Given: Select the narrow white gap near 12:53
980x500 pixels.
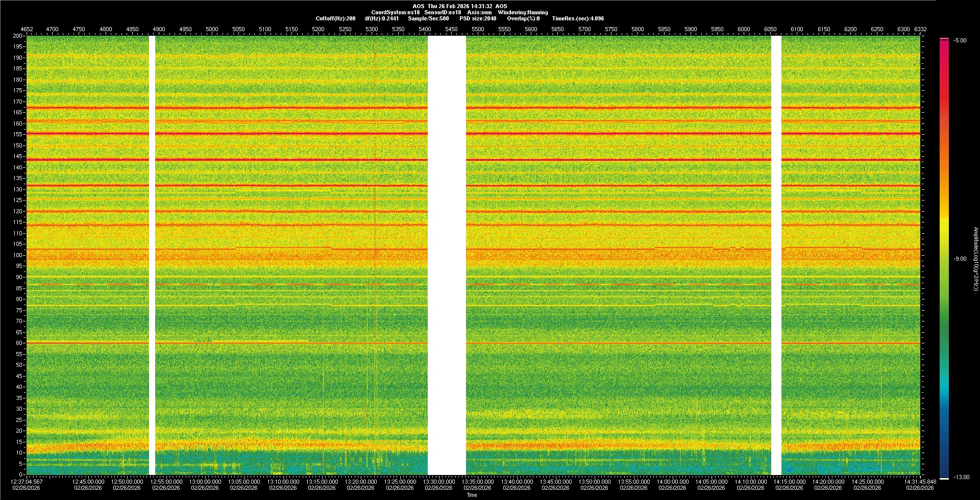Looking at the screenshot, I should pyautogui.click(x=152, y=255).
